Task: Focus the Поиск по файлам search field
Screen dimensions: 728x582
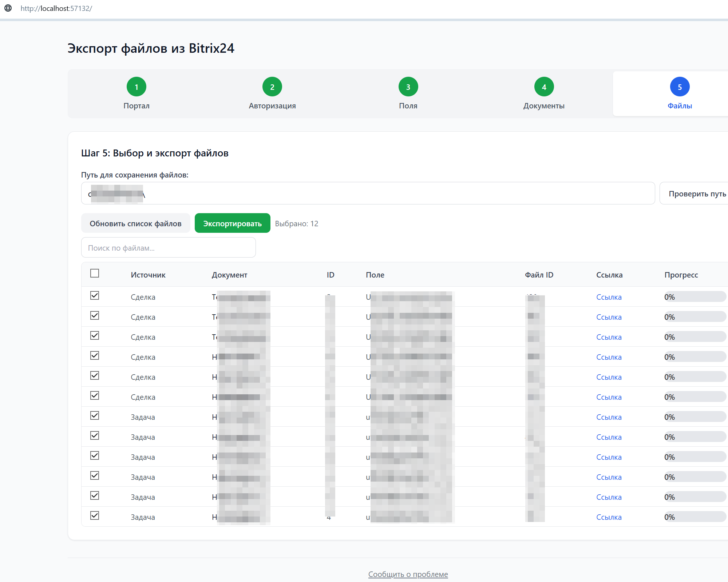Action: click(168, 248)
